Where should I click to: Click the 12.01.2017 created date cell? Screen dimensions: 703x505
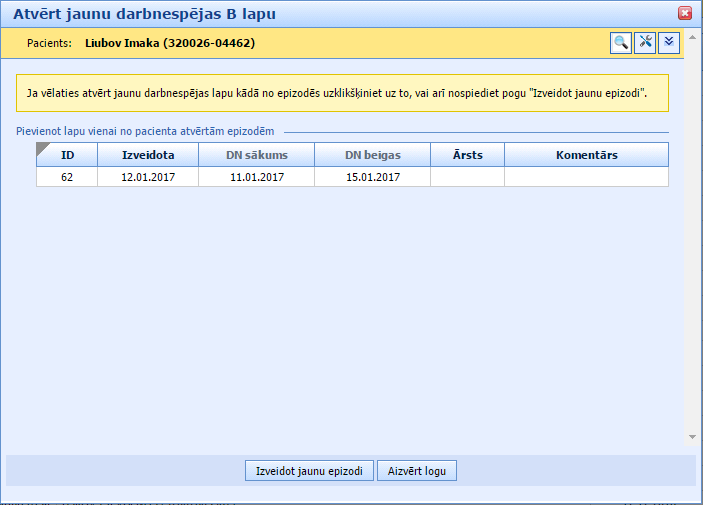pos(148,177)
